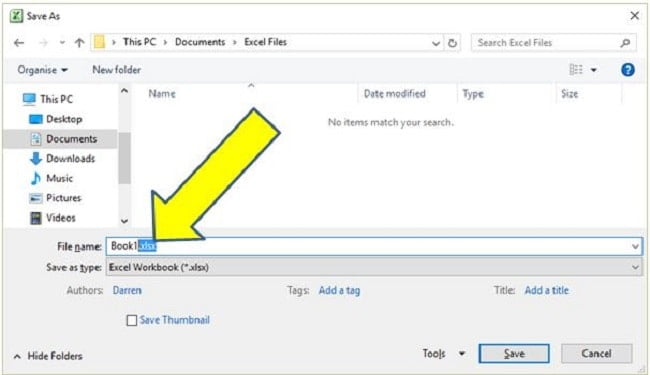Sort by Date modified column

395,94
